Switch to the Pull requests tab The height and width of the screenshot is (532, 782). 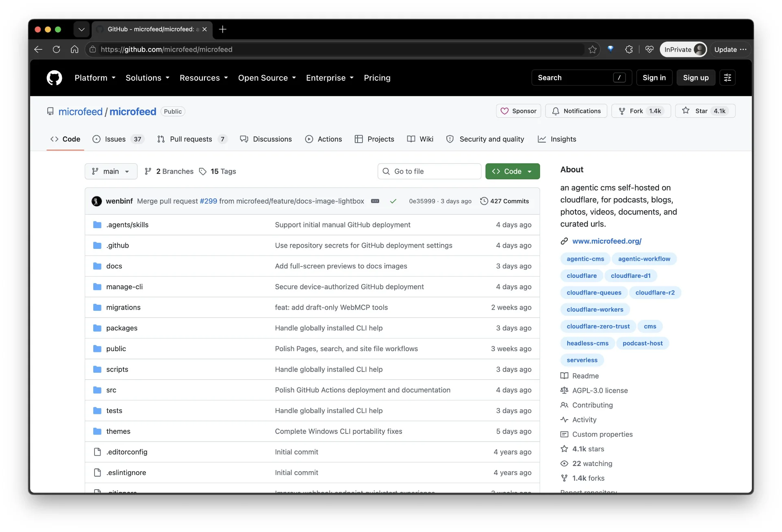[192, 139]
